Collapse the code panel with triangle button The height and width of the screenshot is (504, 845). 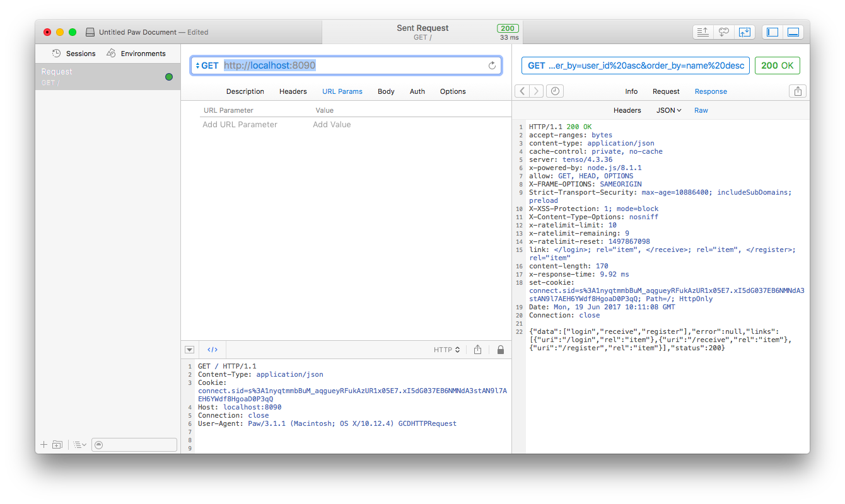(x=189, y=350)
